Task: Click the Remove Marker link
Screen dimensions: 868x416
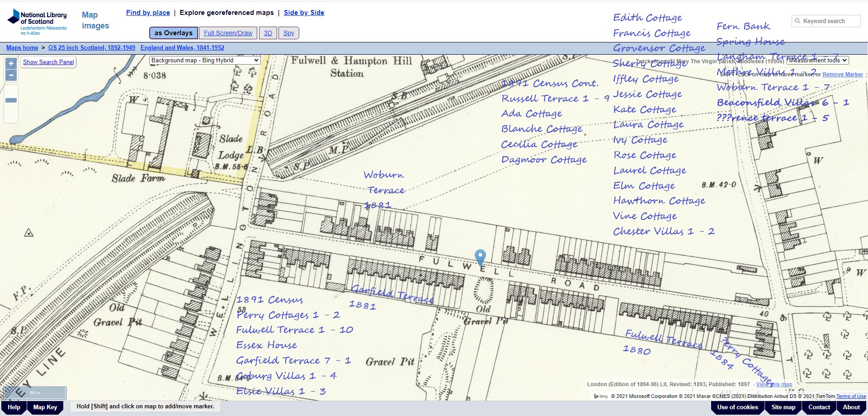Action: click(842, 74)
